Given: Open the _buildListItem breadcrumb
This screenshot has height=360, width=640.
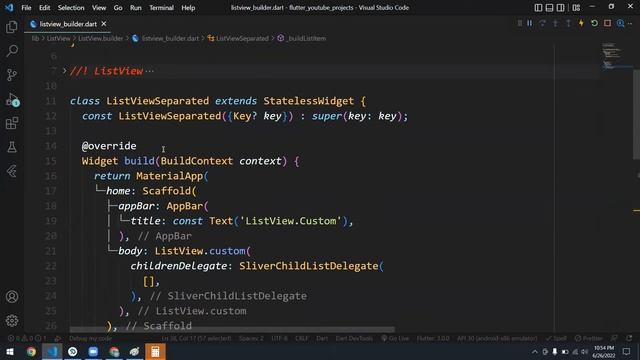Looking at the screenshot, I should pos(302,38).
